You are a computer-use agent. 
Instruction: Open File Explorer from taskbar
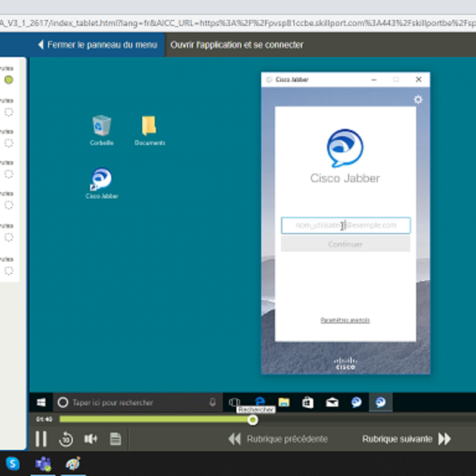point(284,403)
